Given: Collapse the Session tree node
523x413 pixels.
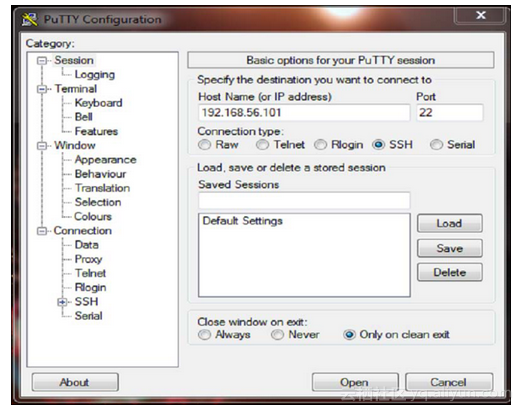Looking at the screenshot, I should [x=42, y=61].
